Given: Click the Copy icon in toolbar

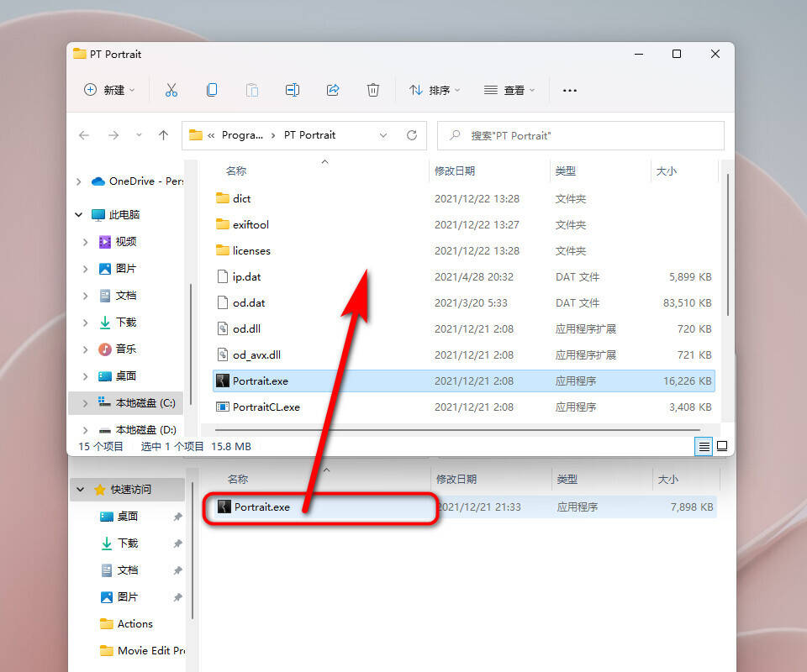Looking at the screenshot, I should 212,90.
